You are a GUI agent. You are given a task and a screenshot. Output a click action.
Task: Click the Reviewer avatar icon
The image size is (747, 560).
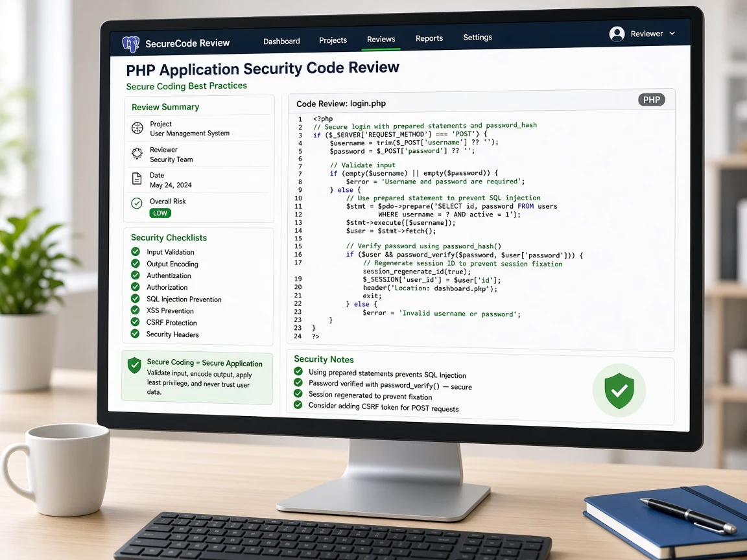[x=617, y=34]
